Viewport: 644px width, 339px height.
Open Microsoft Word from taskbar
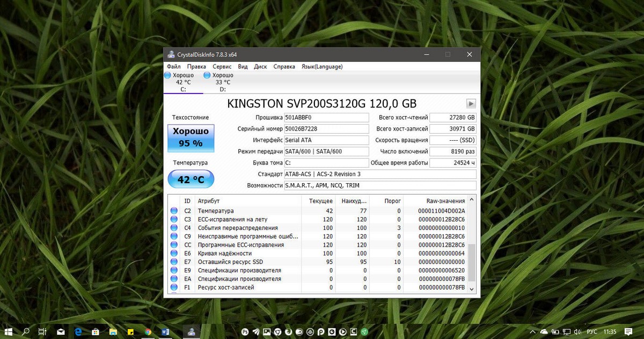[x=165, y=332]
